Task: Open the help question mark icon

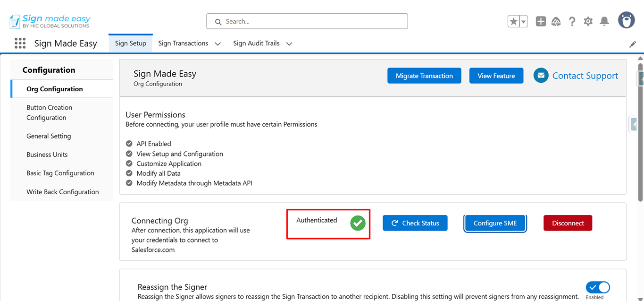Action: coord(572,21)
